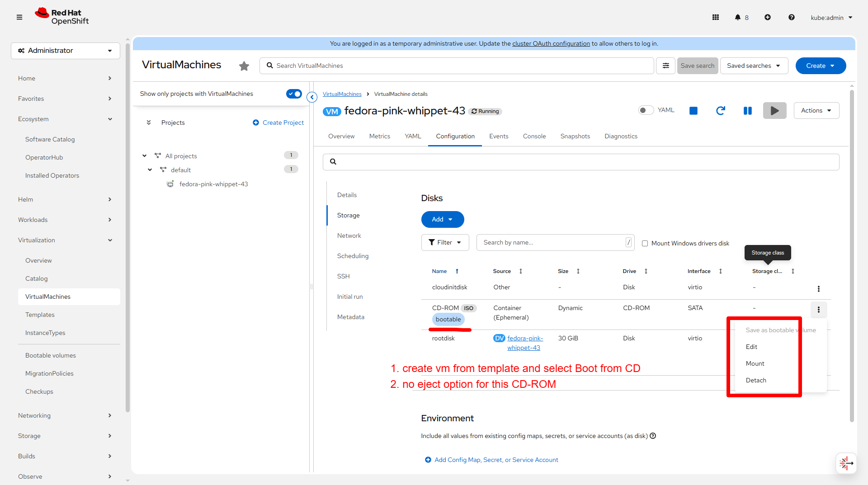
Task: Collapse the default project tree node
Action: click(x=150, y=170)
